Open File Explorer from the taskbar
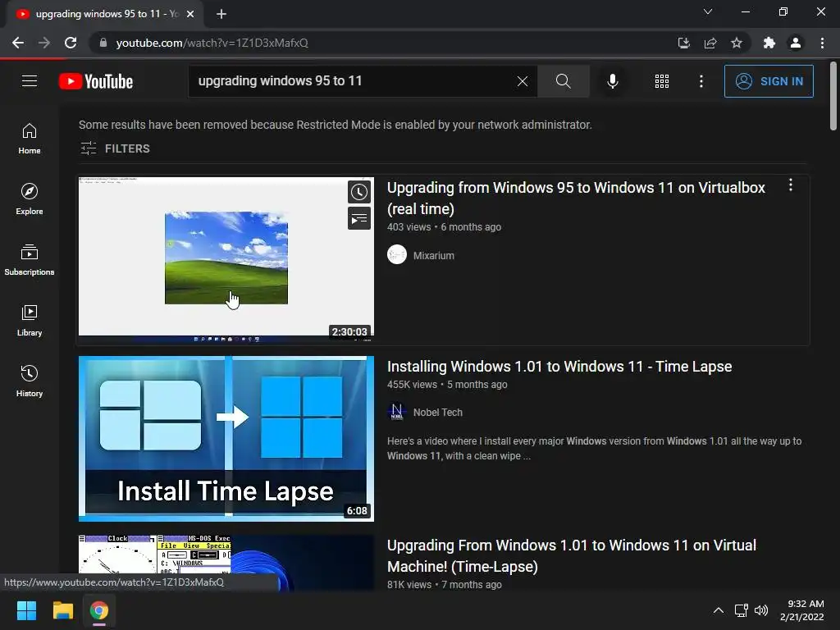The width and height of the screenshot is (840, 630). pos(62,610)
